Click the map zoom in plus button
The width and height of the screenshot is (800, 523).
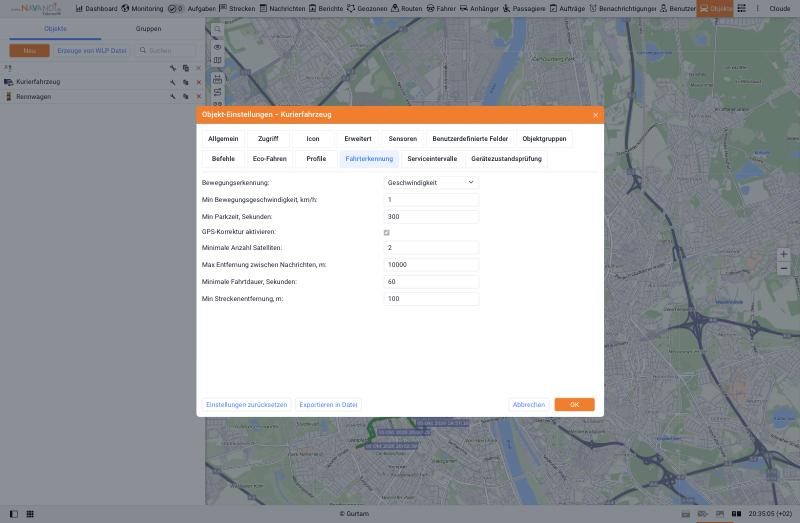click(x=783, y=254)
